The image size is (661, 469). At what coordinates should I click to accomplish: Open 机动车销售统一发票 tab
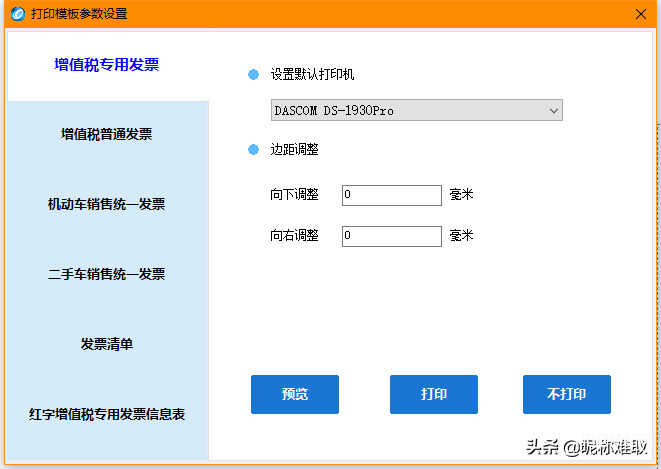107,204
